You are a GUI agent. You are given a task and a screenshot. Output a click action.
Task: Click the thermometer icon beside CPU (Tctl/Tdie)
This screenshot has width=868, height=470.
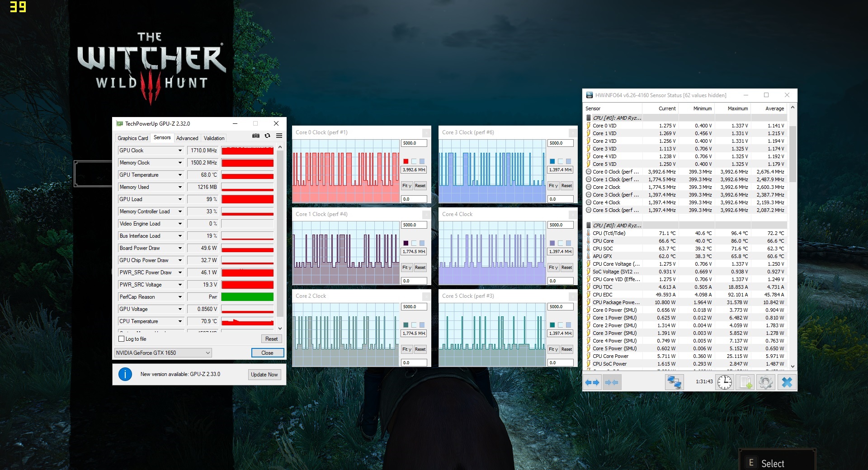point(589,233)
